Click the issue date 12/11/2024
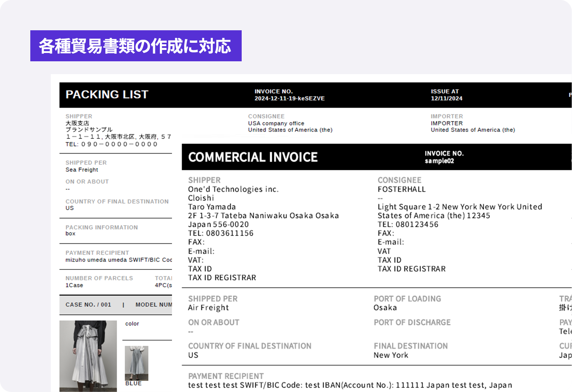This screenshot has height=392, width=572. pyautogui.click(x=447, y=98)
